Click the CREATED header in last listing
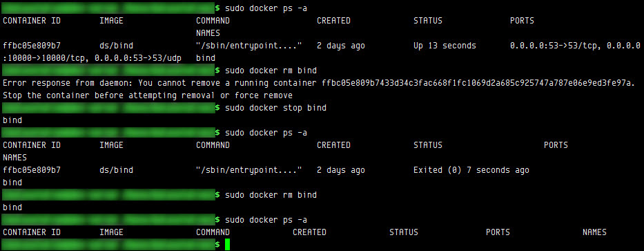 [309, 232]
